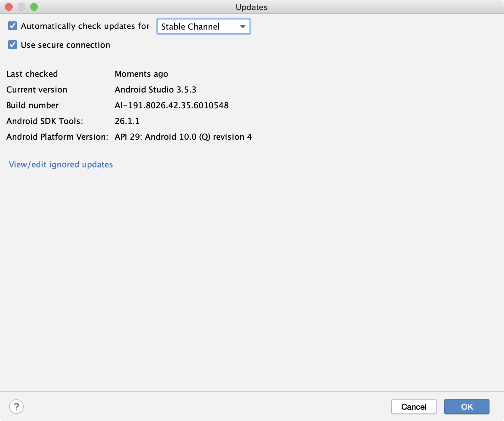
Task: Click the checkmark in the update check checkbox
Action: click(12, 26)
